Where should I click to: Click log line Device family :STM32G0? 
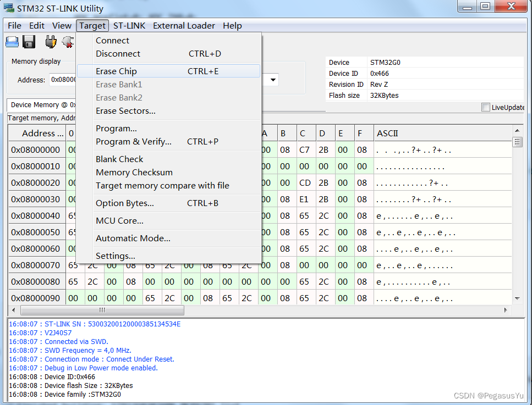pyautogui.click(x=65, y=395)
